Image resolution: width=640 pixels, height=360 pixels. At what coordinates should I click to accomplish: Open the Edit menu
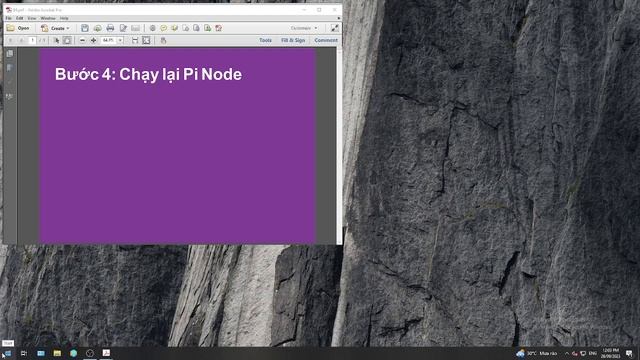point(20,18)
